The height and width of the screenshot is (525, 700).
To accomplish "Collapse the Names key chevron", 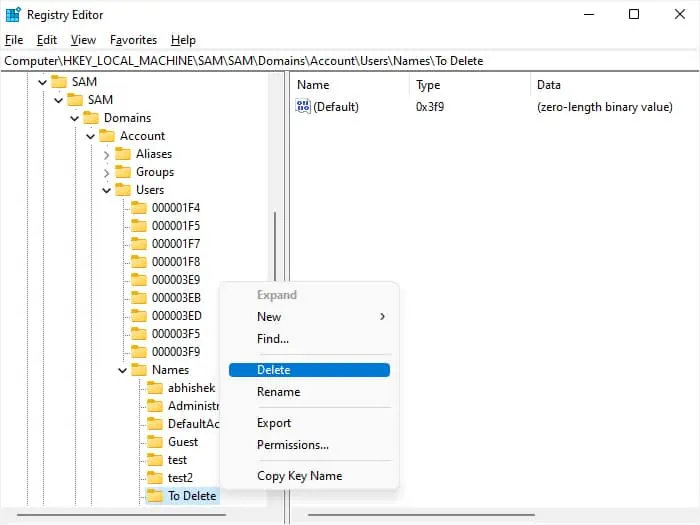I will point(122,370).
